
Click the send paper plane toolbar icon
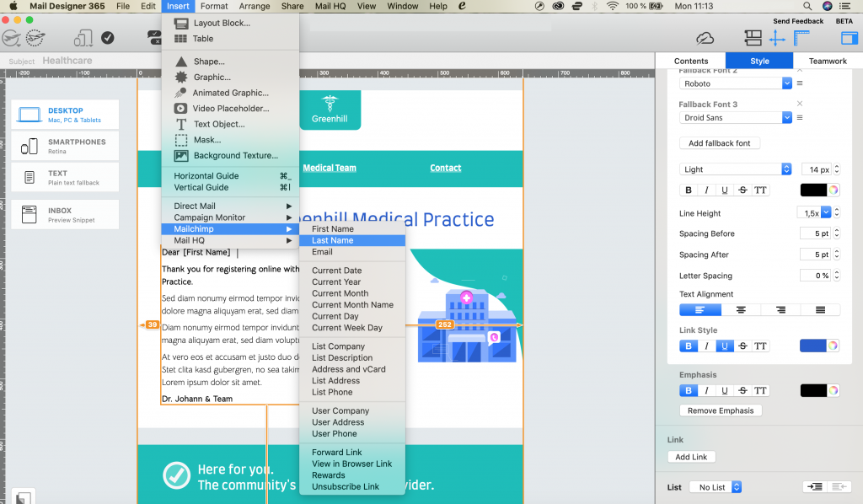(11, 38)
